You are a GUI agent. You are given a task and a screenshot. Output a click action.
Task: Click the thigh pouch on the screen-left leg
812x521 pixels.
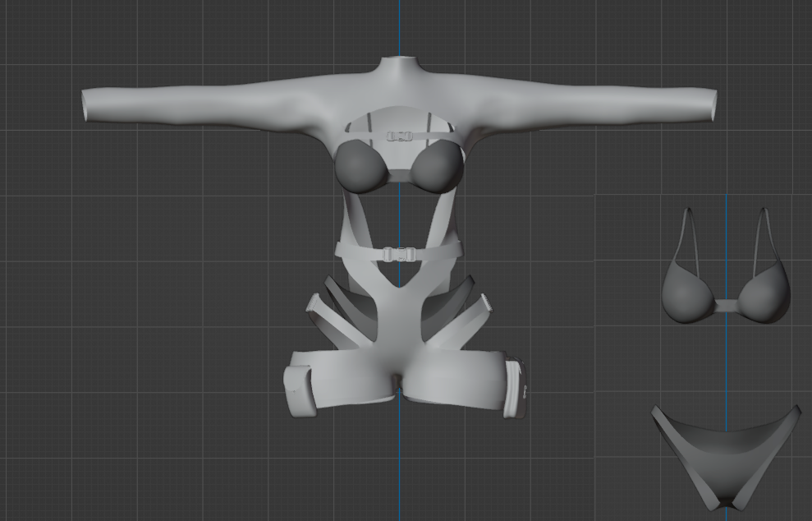tap(296, 390)
